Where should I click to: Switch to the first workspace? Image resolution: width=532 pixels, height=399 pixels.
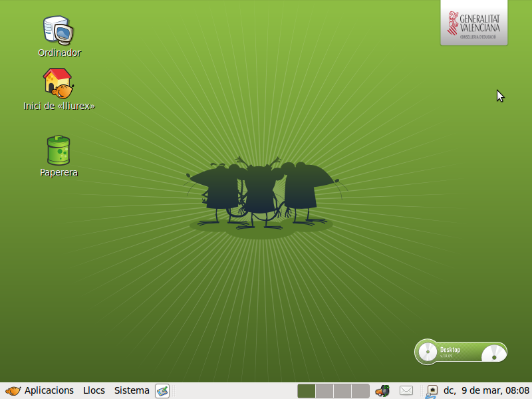click(x=307, y=391)
